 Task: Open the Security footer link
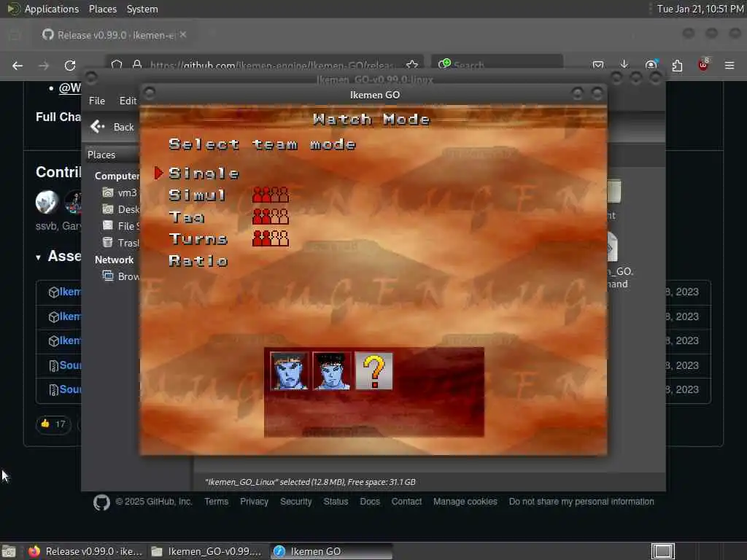click(296, 502)
